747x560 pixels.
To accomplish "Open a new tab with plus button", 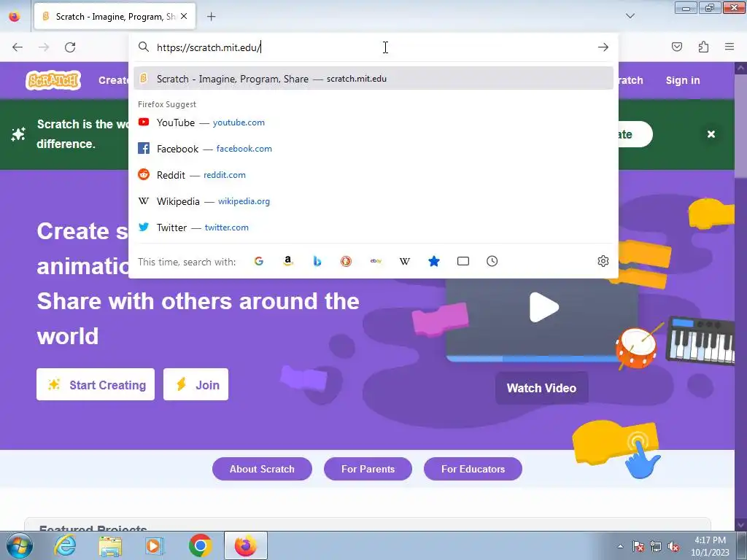I will click(211, 17).
